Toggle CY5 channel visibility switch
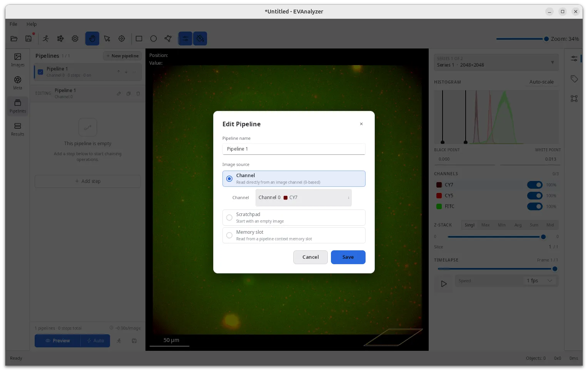 (x=535, y=196)
